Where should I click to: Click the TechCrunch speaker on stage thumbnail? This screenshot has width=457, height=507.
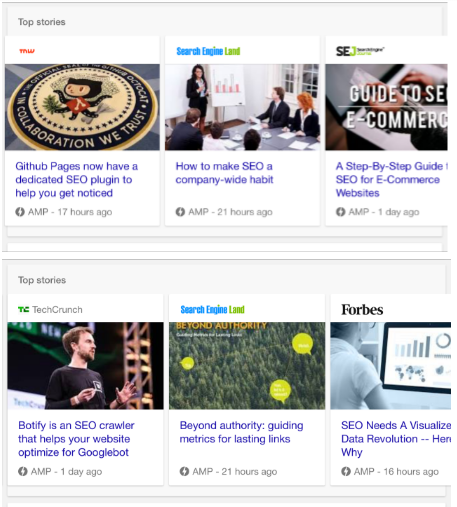(85, 366)
